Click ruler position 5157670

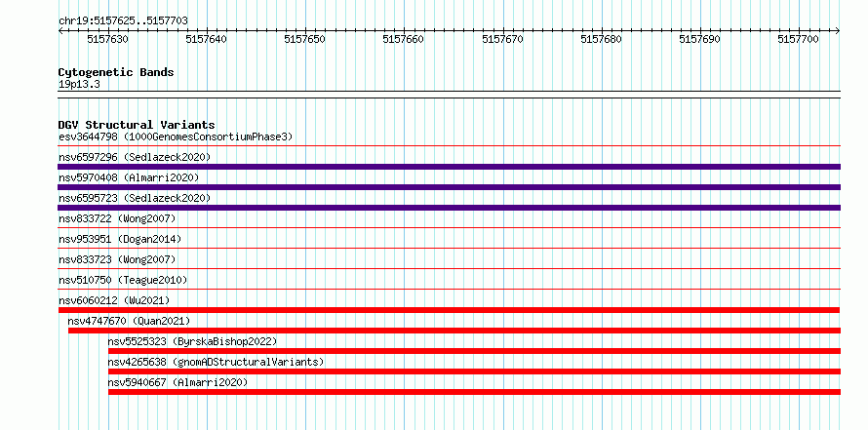(x=502, y=39)
